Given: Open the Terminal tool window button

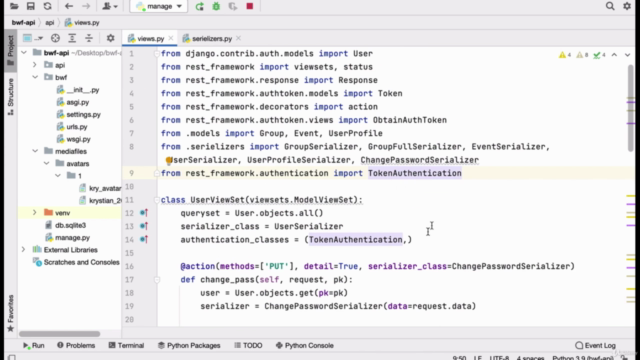Looking at the screenshot, I should (x=126, y=345).
